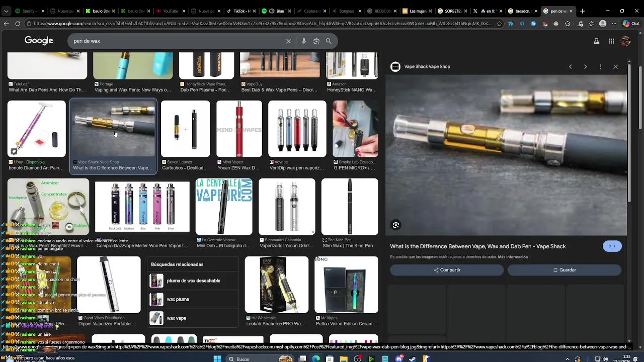
Task: Open the Seven Leaves Cartuchos thumbnail
Action: pyautogui.click(x=185, y=129)
